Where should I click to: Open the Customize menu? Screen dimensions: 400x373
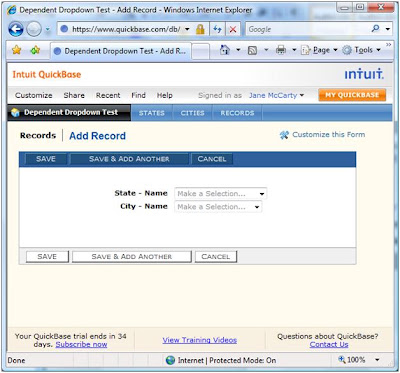coord(34,95)
